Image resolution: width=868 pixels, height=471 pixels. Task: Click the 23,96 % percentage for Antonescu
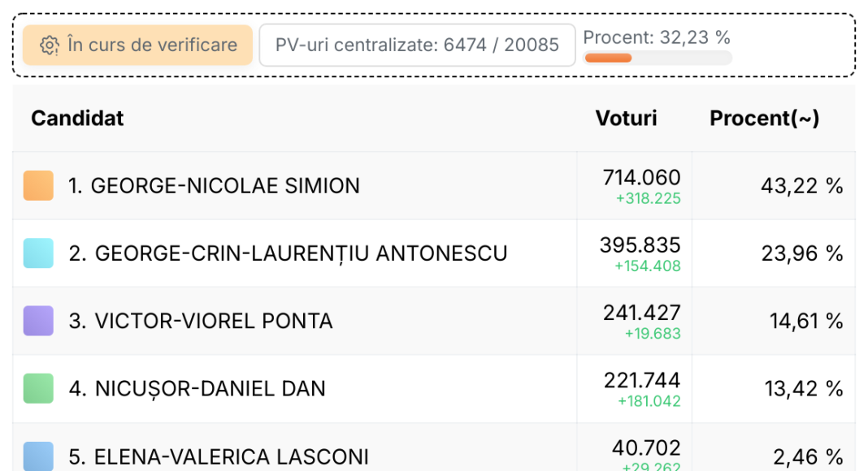[802, 253]
